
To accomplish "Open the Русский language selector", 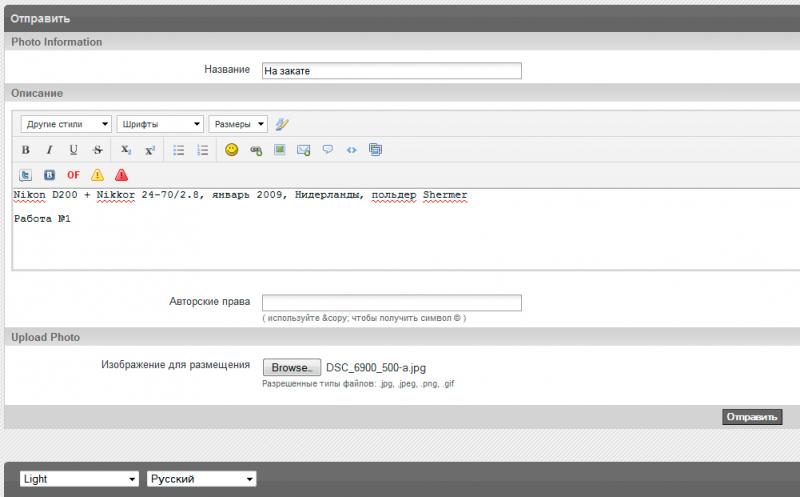I will 202,479.
